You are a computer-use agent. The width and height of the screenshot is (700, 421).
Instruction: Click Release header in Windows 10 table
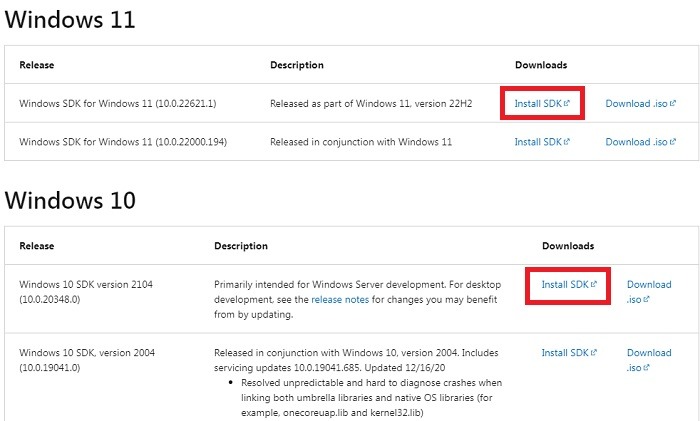point(37,246)
